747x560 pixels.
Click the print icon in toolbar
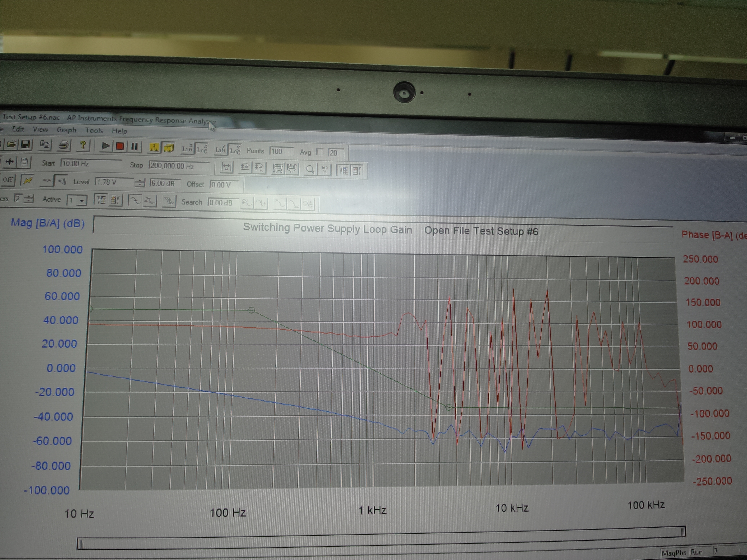click(x=64, y=145)
